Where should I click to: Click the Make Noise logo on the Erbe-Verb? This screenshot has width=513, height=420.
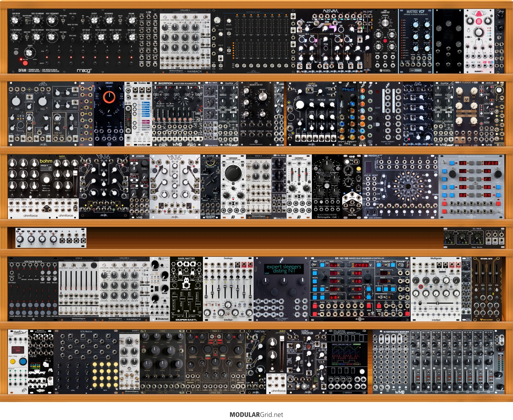pos(312,144)
